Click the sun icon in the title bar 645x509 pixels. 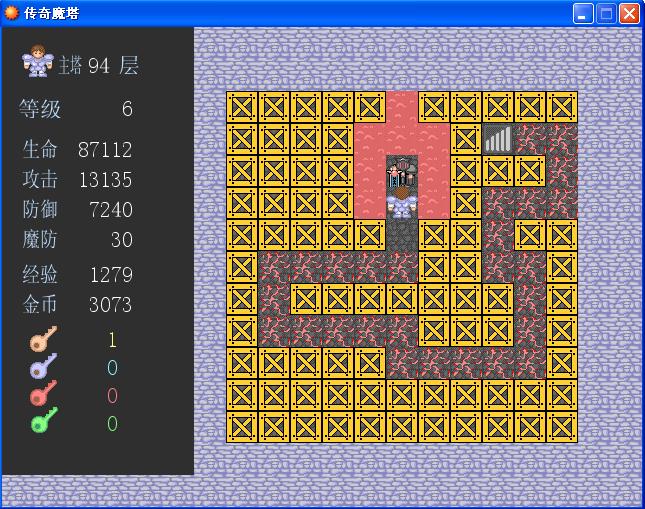(x=11, y=13)
